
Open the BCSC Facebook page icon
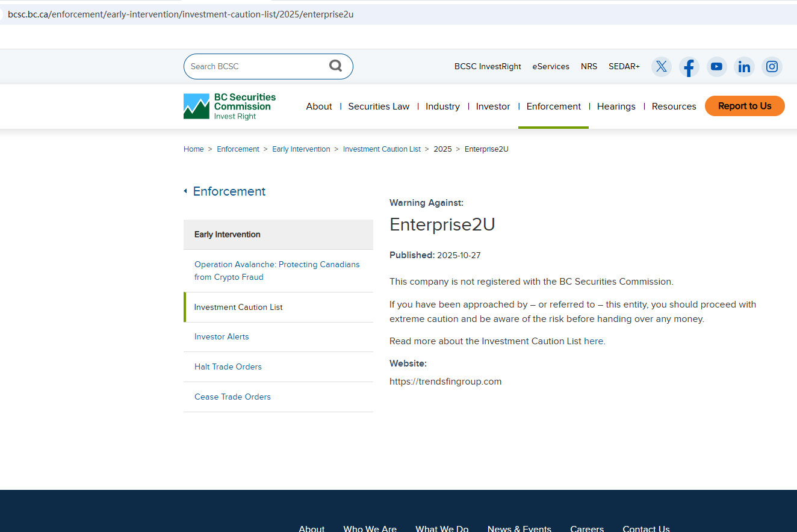689,66
